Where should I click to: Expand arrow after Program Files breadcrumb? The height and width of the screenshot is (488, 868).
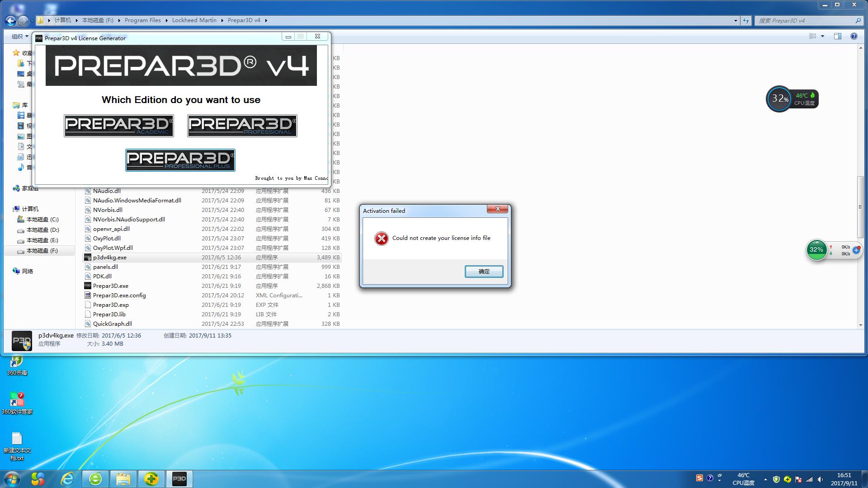tap(166, 20)
